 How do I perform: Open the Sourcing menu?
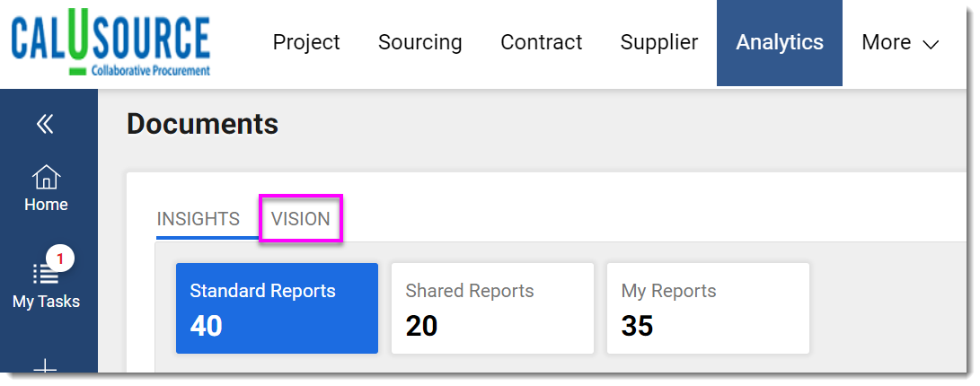(x=420, y=42)
